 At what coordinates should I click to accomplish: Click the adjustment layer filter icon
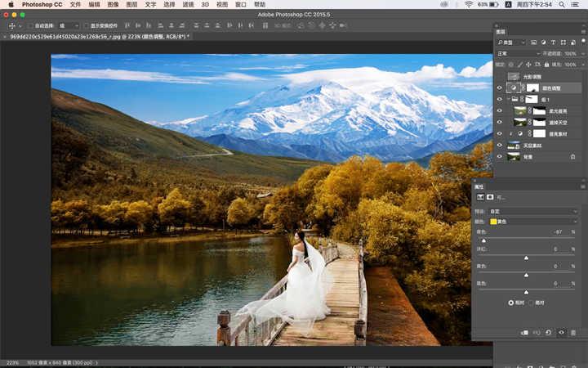(543, 43)
